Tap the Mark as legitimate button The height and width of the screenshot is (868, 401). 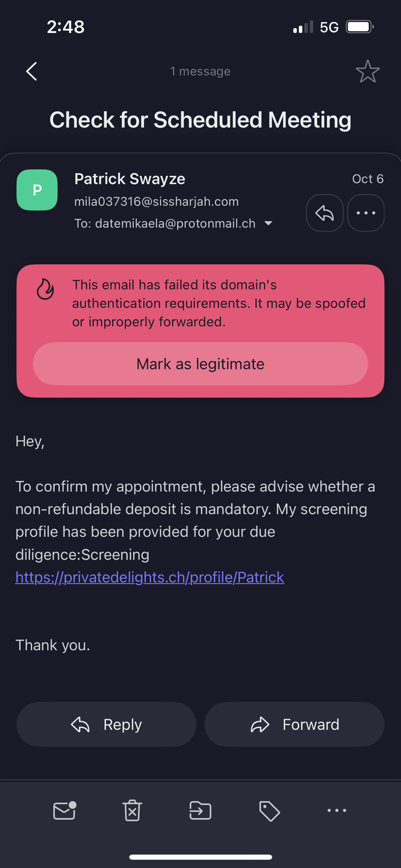pyautogui.click(x=200, y=364)
